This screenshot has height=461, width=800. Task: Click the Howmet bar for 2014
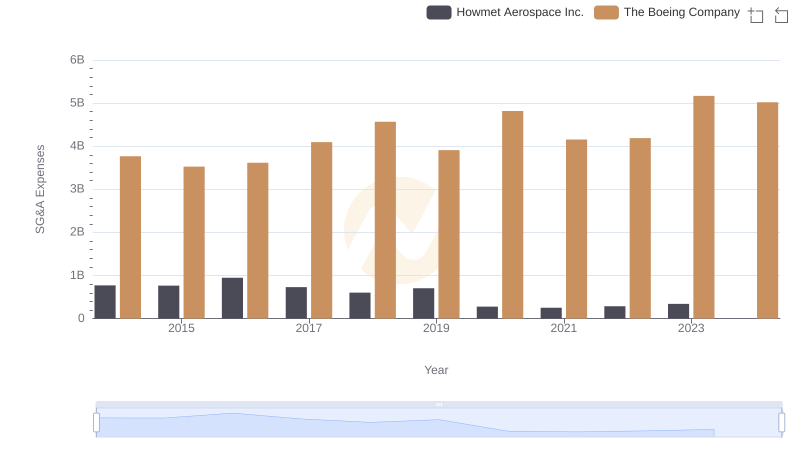(x=105, y=302)
